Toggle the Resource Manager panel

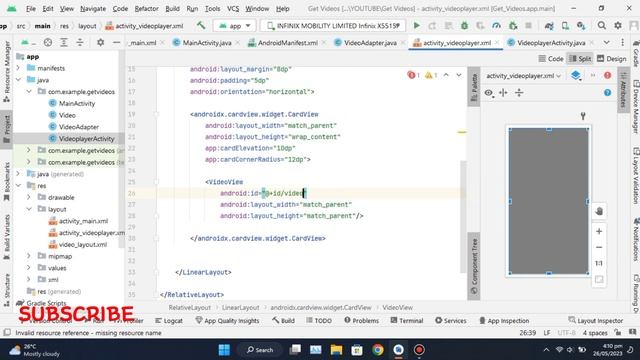click(7, 71)
